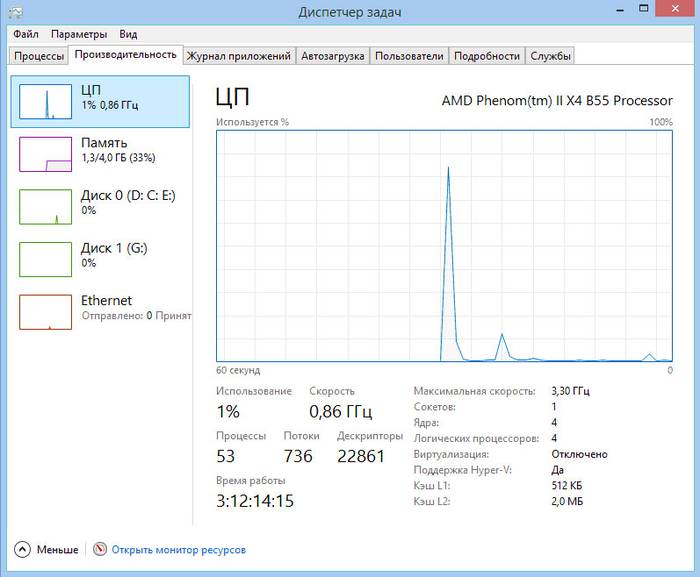Open the Открыть монитор ресурсов link
This screenshot has width=700, height=577.
(178, 549)
